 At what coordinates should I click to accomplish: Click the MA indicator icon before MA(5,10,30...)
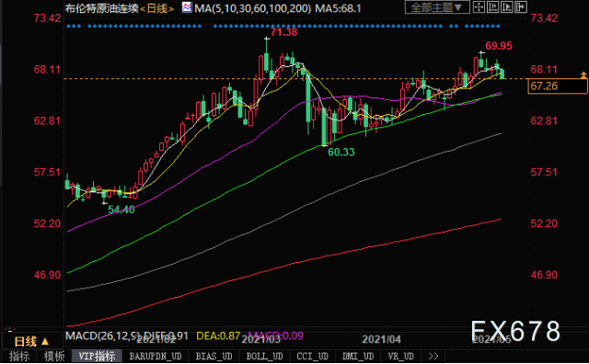click(x=186, y=7)
